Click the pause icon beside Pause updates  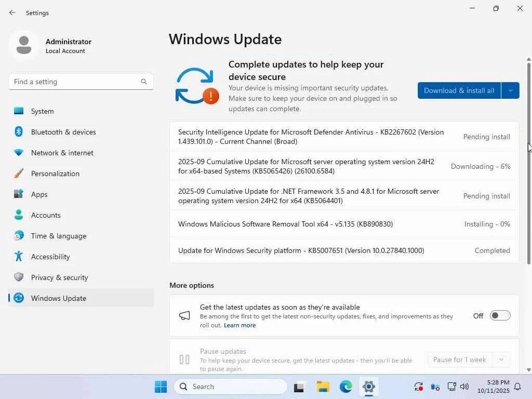pos(184,360)
